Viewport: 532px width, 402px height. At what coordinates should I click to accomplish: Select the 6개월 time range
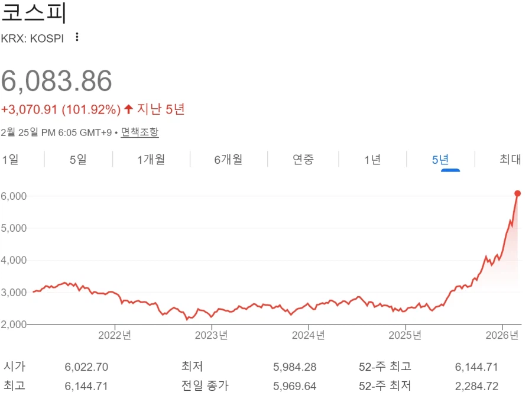coord(228,159)
